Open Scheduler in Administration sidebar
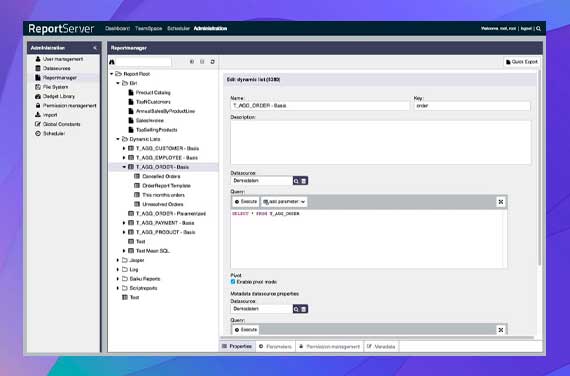The height and width of the screenshot is (376, 570). (54, 133)
